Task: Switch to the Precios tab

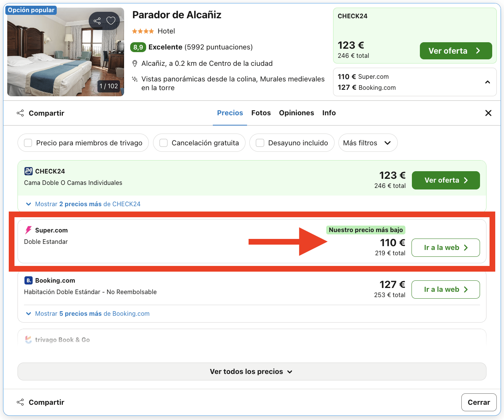Action: coord(230,113)
